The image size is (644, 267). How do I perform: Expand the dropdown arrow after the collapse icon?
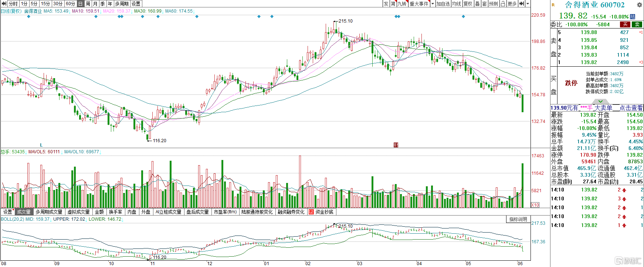tap(528, 4)
